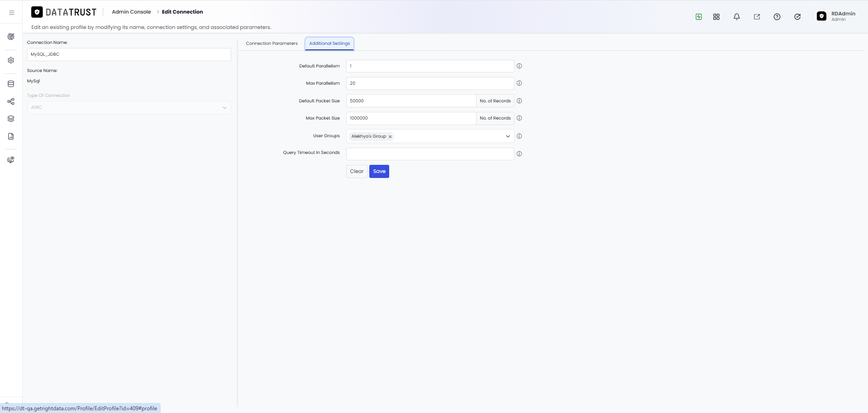This screenshot has width=868, height=413.
Task: Click the DataTrust logo
Action: point(64,12)
